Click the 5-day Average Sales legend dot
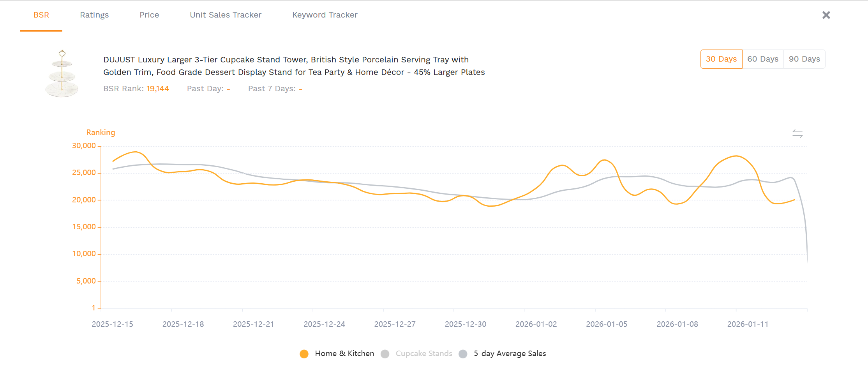The image size is (868, 365). 463,353
